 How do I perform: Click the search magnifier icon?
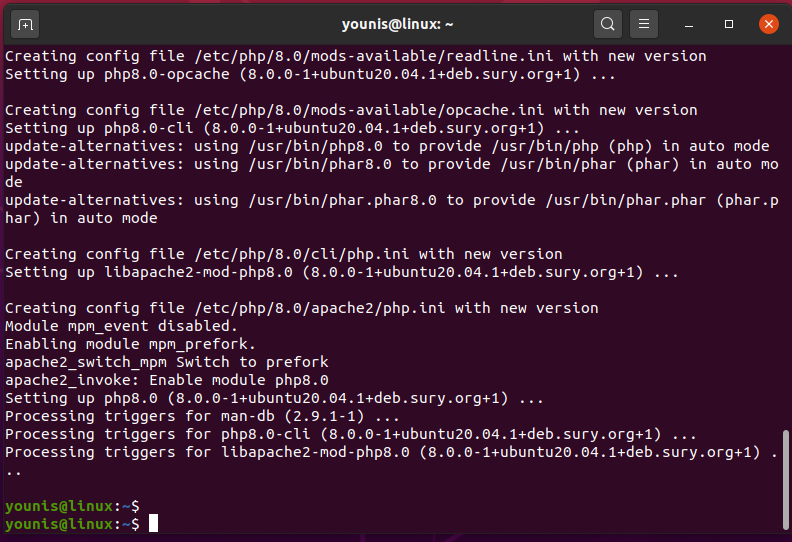point(607,23)
